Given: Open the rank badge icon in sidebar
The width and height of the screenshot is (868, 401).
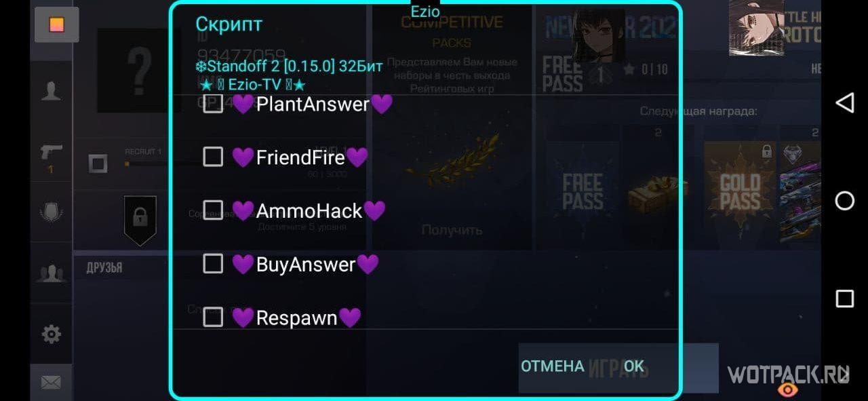Looking at the screenshot, I should [51, 214].
